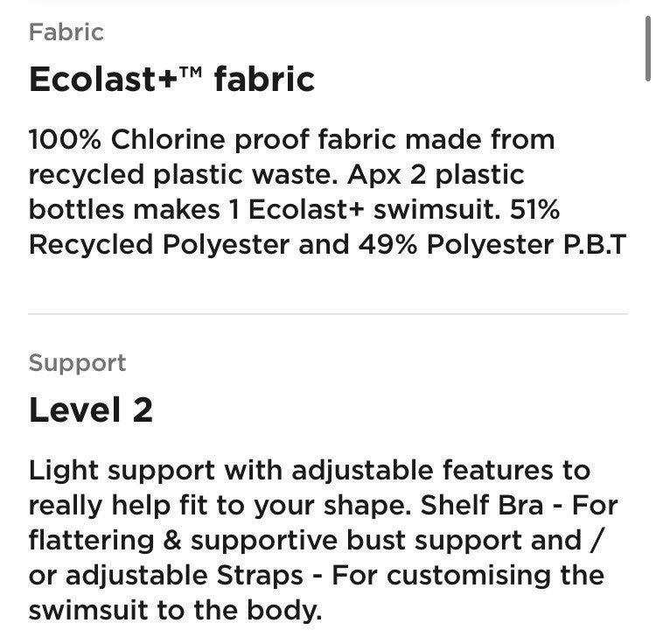Image resolution: width=656 pixels, height=644 pixels.
Task: Select the Level 2 heading
Action: tap(91, 410)
